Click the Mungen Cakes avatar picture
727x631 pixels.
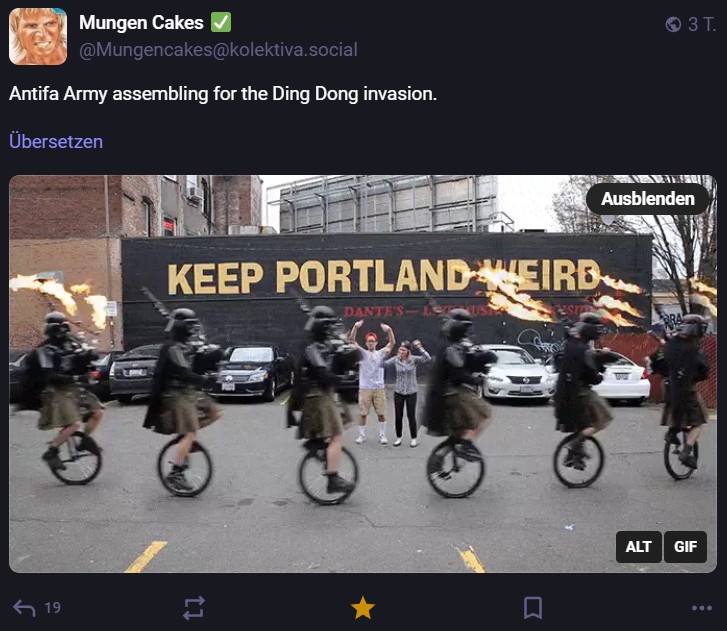(x=38, y=37)
